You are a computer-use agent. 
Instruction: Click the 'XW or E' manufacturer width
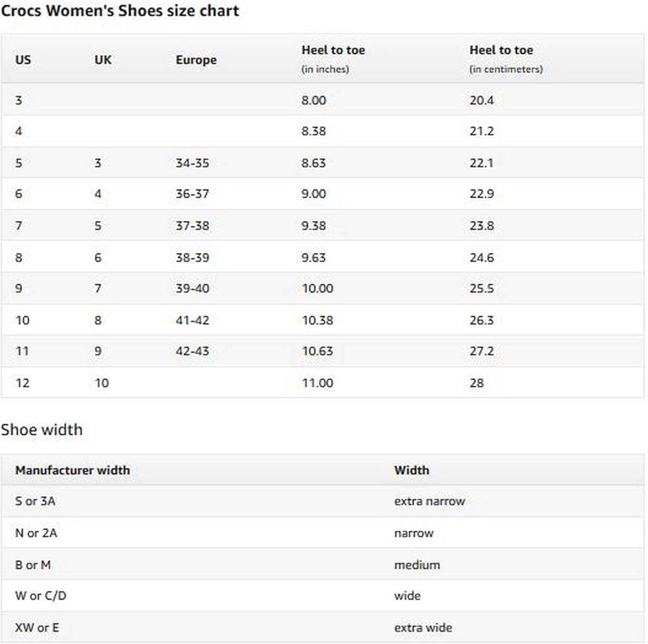pos(37,628)
